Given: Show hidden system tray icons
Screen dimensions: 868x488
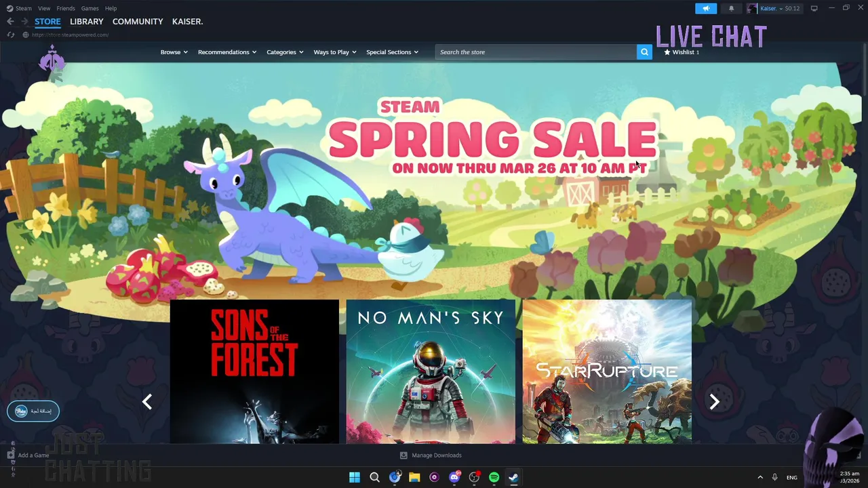Looking at the screenshot, I should 760,478.
